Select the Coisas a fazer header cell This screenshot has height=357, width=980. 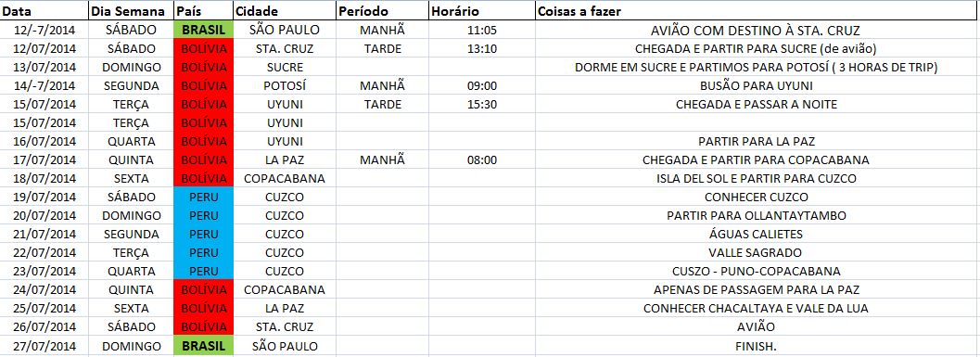pos(757,11)
